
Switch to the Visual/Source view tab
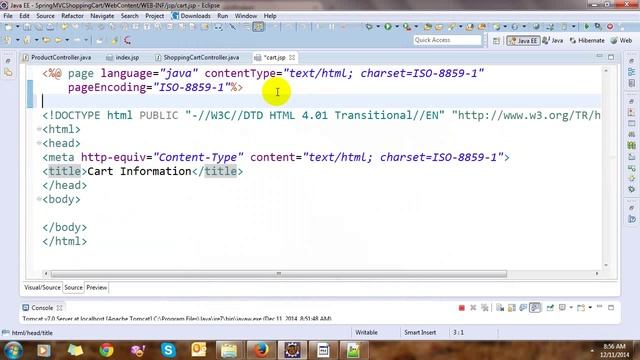pos(42,288)
